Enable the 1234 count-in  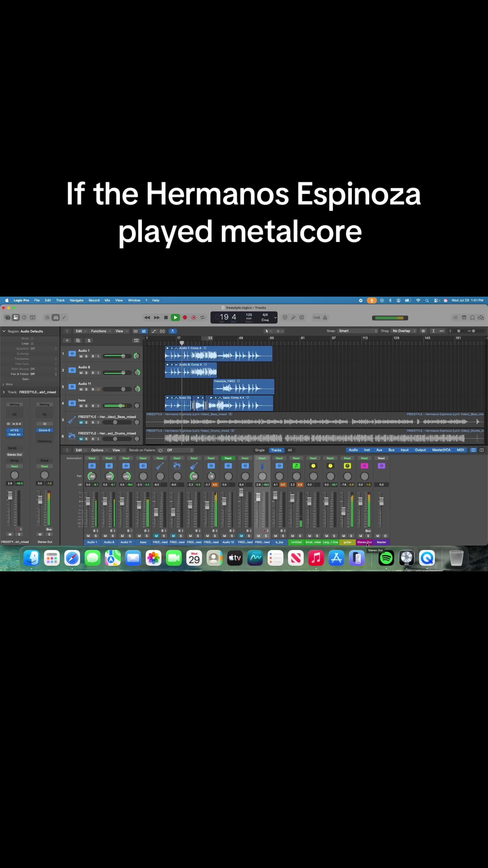click(x=317, y=317)
